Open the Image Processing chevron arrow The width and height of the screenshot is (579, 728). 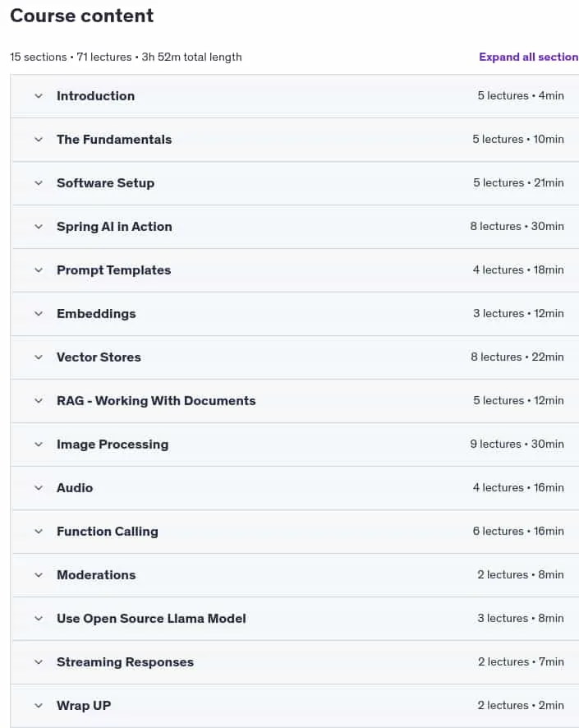pos(39,445)
